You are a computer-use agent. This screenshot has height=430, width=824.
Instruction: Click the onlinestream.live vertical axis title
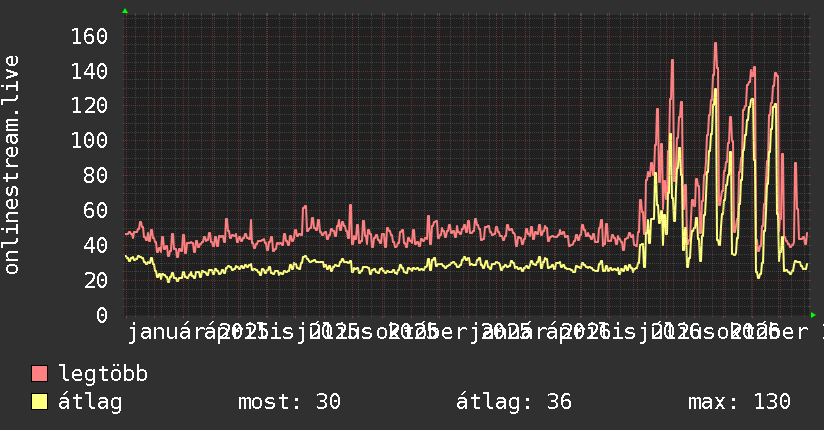tap(11, 165)
